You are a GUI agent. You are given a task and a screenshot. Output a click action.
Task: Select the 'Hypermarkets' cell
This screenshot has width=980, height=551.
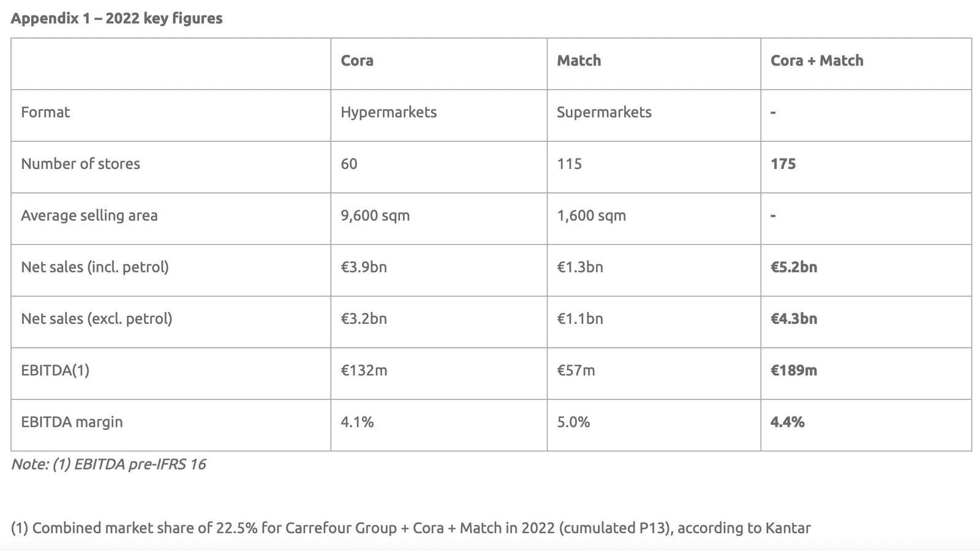tap(388, 112)
